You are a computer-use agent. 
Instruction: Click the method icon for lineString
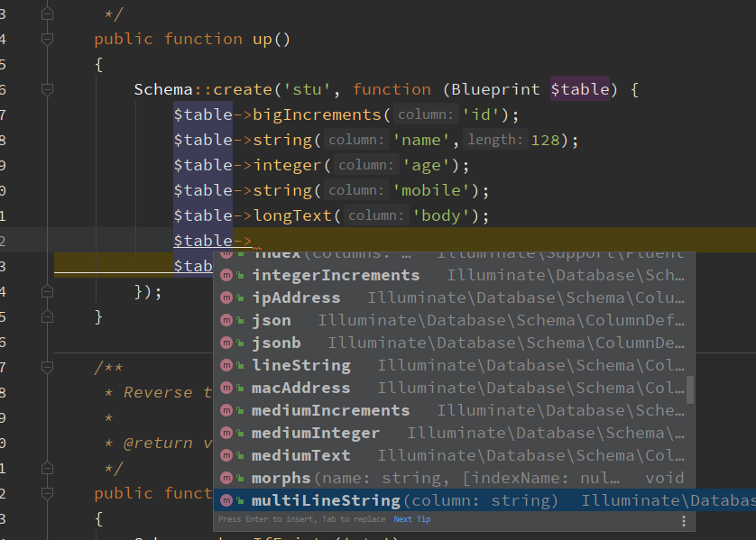pyautogui.click(x=227, y=365)
